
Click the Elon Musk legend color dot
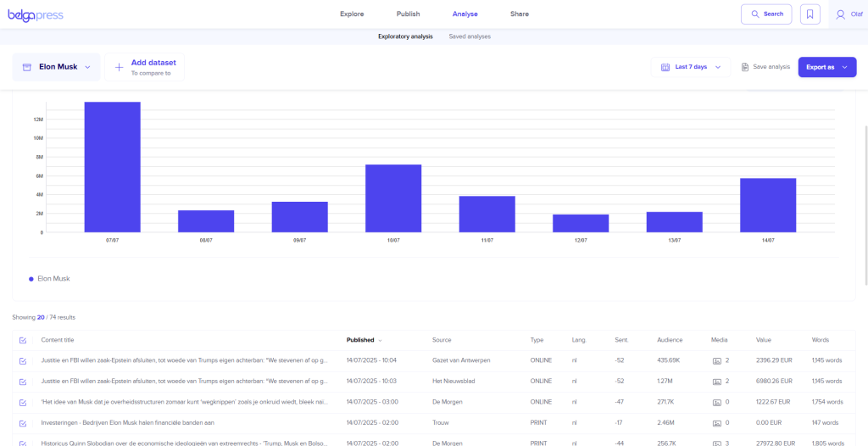click(31, 278)
